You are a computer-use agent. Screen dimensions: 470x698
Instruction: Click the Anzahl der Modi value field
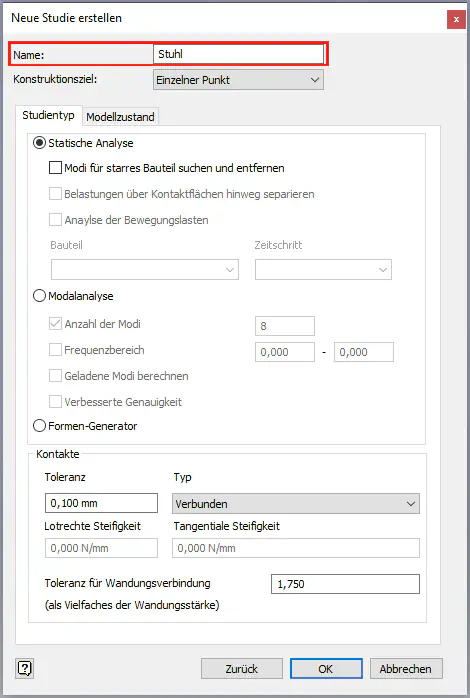pyautogui.click(x=285, y=326)
